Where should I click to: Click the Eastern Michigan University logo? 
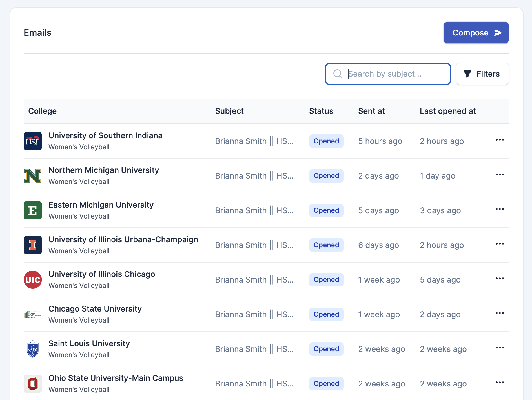tap(32, 210)
